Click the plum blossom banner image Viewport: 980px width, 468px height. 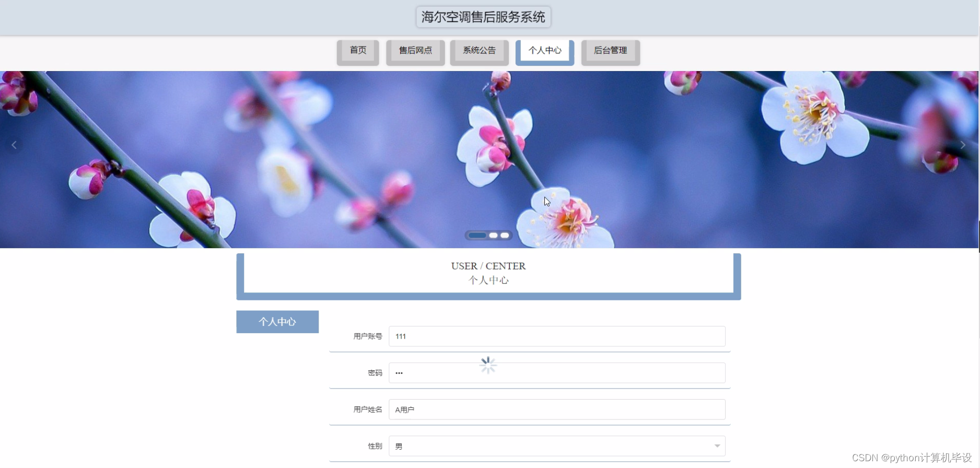[x=489, y=159]
